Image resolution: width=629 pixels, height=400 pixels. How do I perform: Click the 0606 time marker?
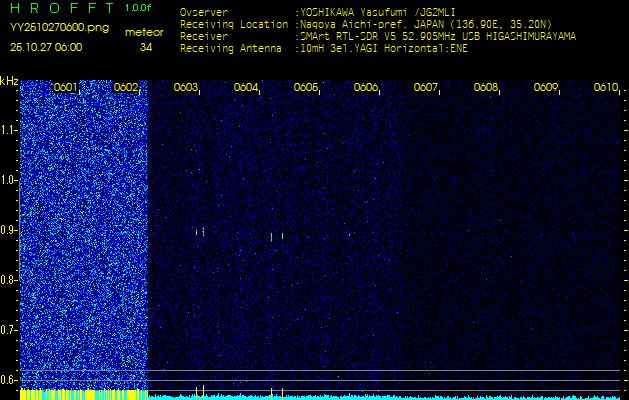point(366,87)
